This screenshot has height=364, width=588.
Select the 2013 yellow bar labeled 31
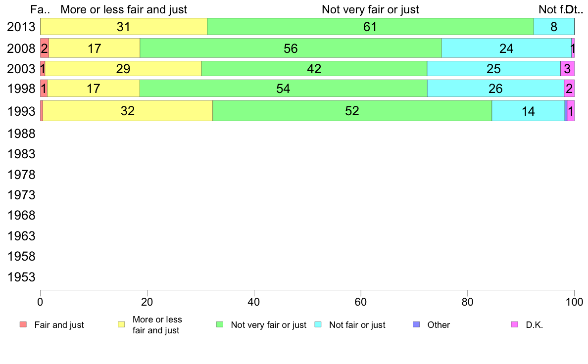[x=124, y=27]
